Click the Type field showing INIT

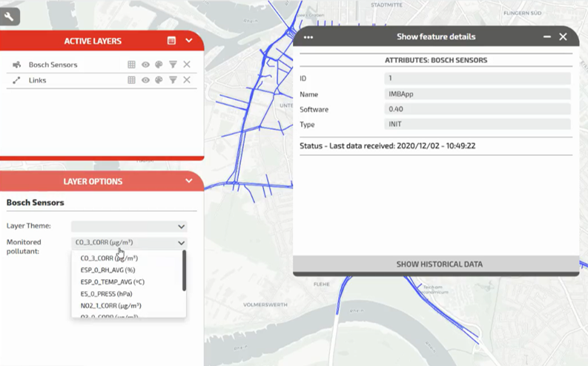click(x=478, y=124)
